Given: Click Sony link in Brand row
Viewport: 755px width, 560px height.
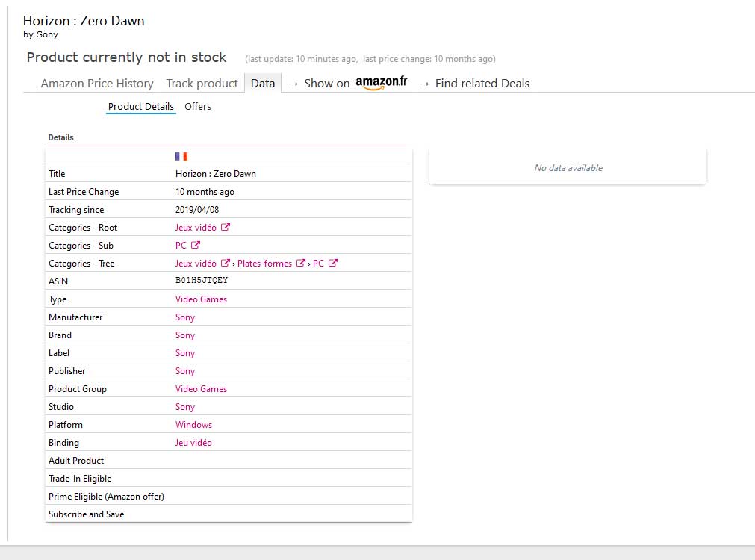Looking at the screenshot, I should (185, 335).
